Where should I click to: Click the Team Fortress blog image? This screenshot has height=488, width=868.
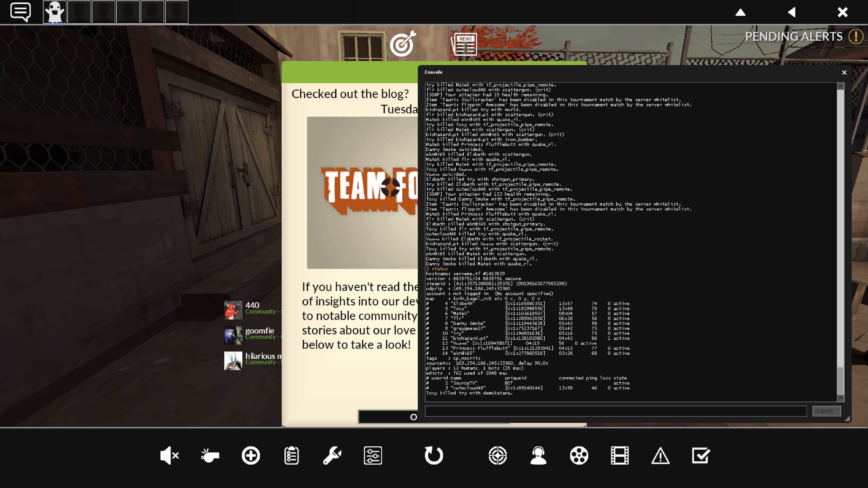coord(362,193)
